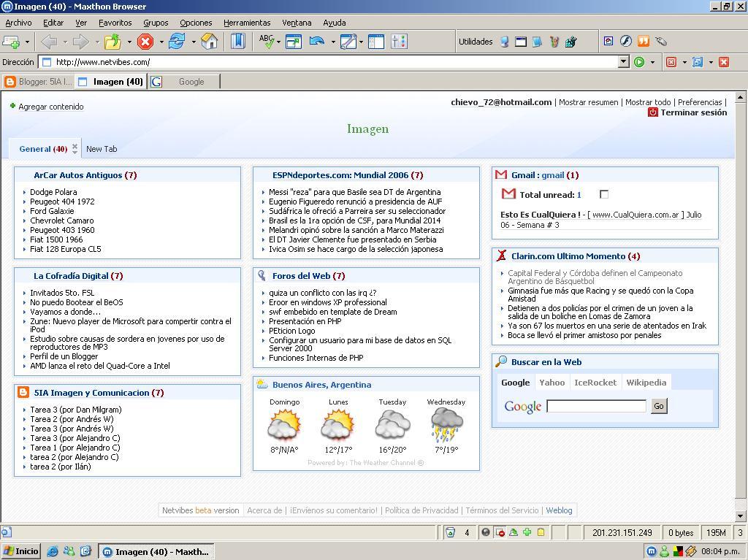The image size is (748, 560).
Task: Click the Forward arrow button
Action: point(80,42)
